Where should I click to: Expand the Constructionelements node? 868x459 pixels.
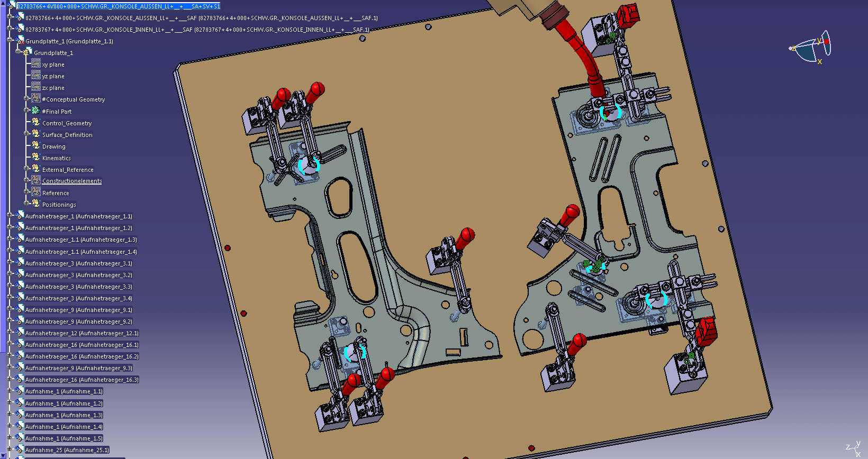point(26,180)
